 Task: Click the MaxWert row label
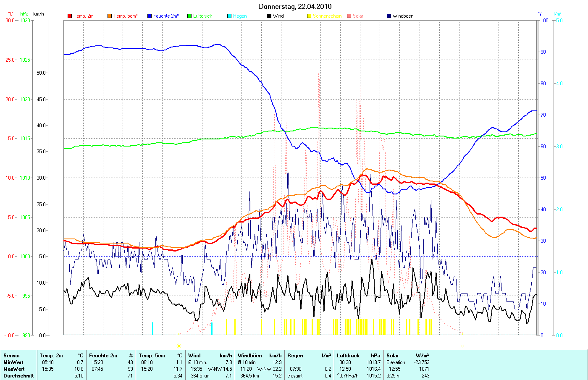tap(13, 369)
